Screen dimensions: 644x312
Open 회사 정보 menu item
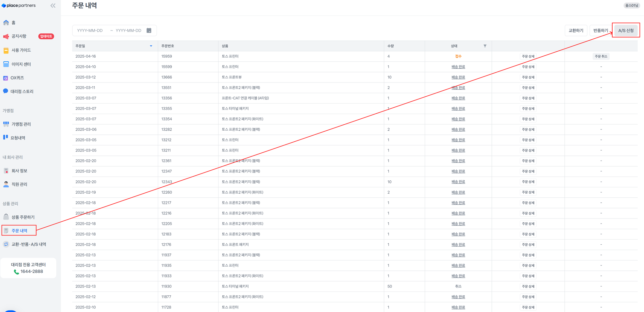coord(19,171)
